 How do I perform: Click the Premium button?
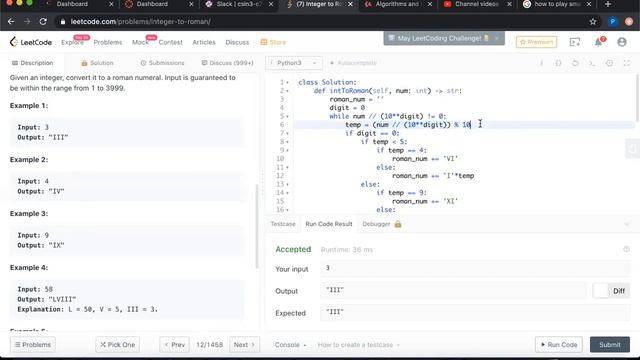pyautogui.click(x=536, y=42)
